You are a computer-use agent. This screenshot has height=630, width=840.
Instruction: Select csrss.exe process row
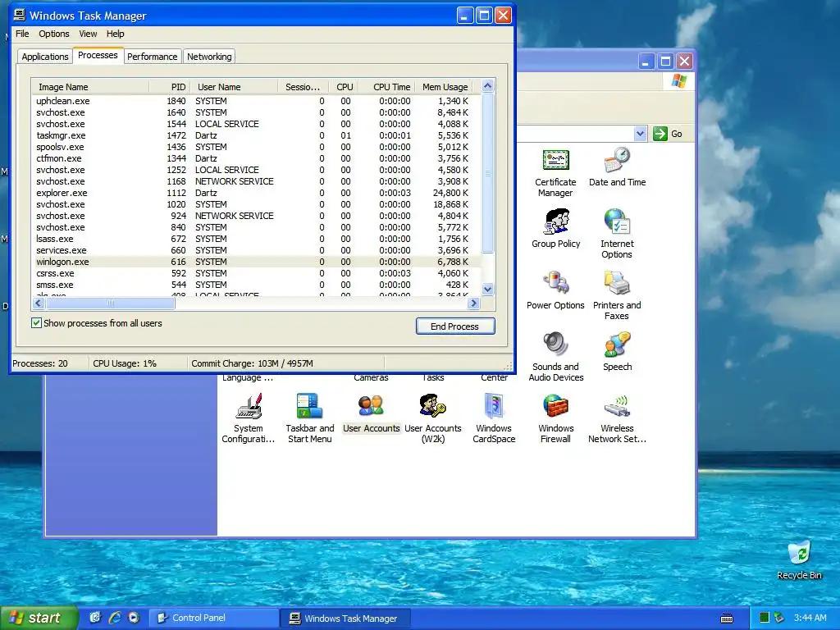(256, 273)
